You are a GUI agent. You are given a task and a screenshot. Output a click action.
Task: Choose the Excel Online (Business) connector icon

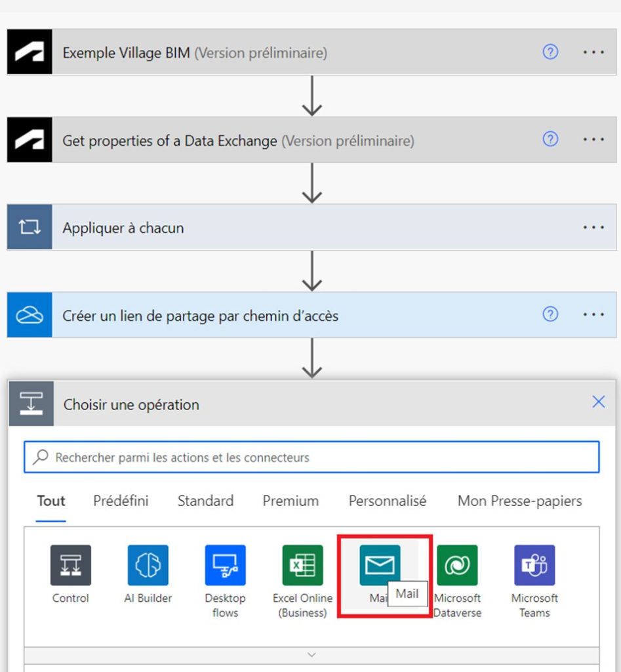tap(303, 565)
